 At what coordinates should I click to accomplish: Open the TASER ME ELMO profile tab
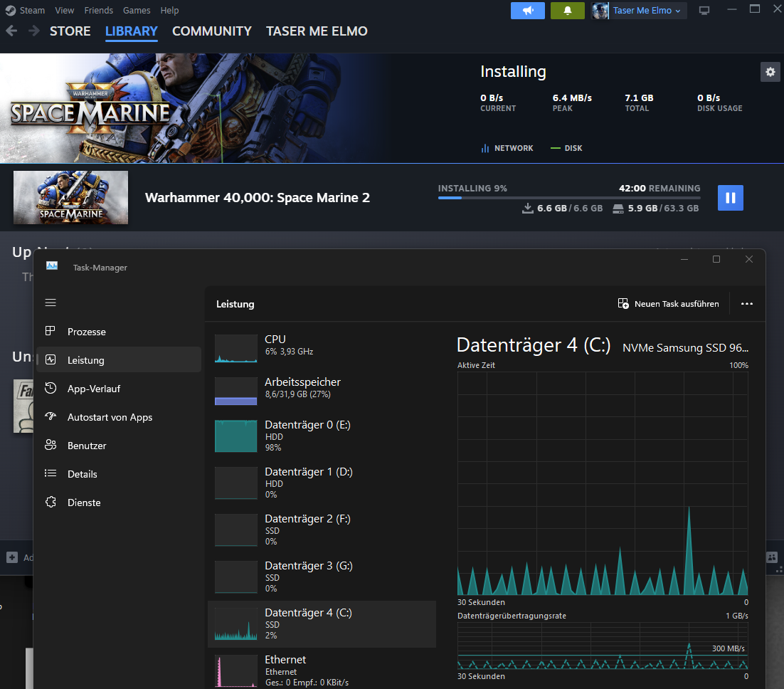[317, 31]
